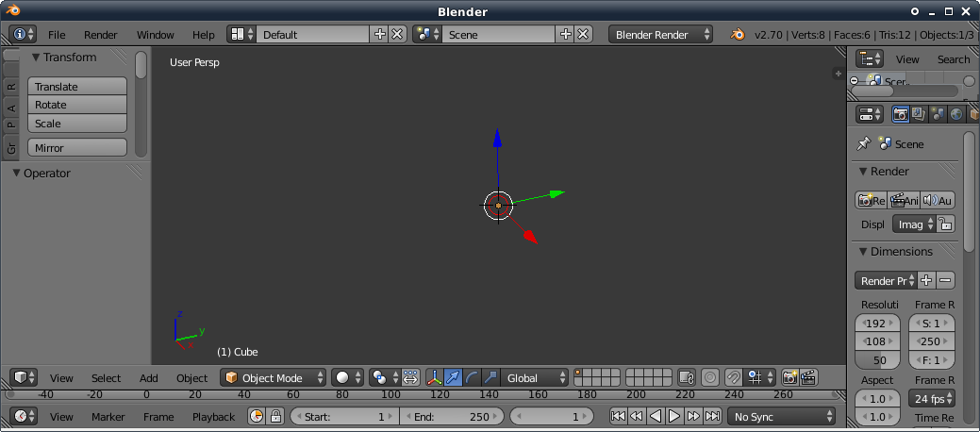Screen dimensions: 980x432
Task: Open the pivot point selector
Action: (x=385, y=377)
